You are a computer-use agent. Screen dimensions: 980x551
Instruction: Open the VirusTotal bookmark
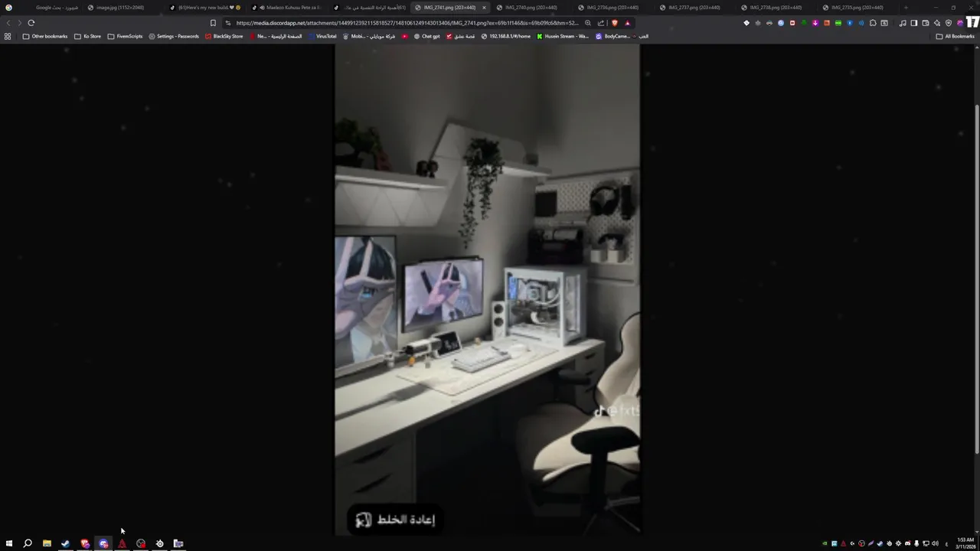pyautogui.click(x=322, y=36)
